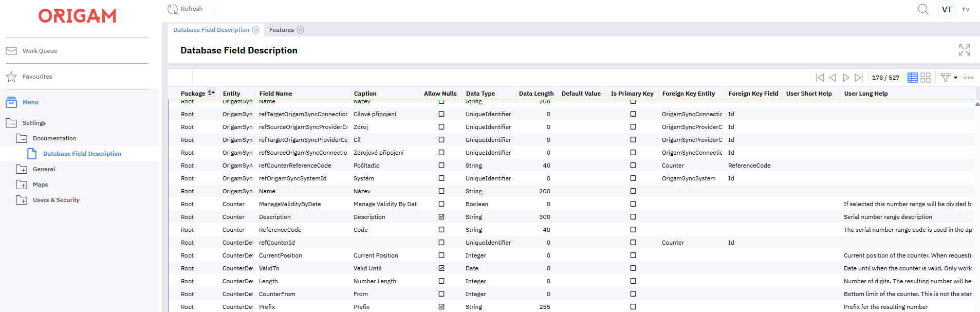Toggle Is Primary Key for refCounterId row
Screen dimensions: 980x312
(x=633, y=243)
